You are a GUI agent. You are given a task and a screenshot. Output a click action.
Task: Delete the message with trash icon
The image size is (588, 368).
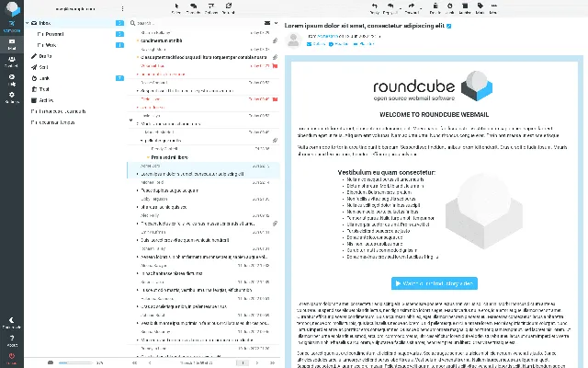point(435,8)
